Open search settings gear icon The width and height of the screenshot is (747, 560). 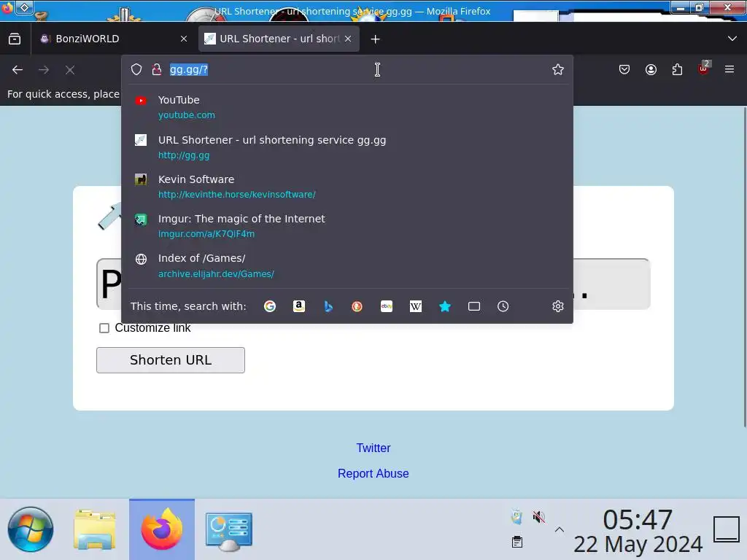tap(558, 306)
